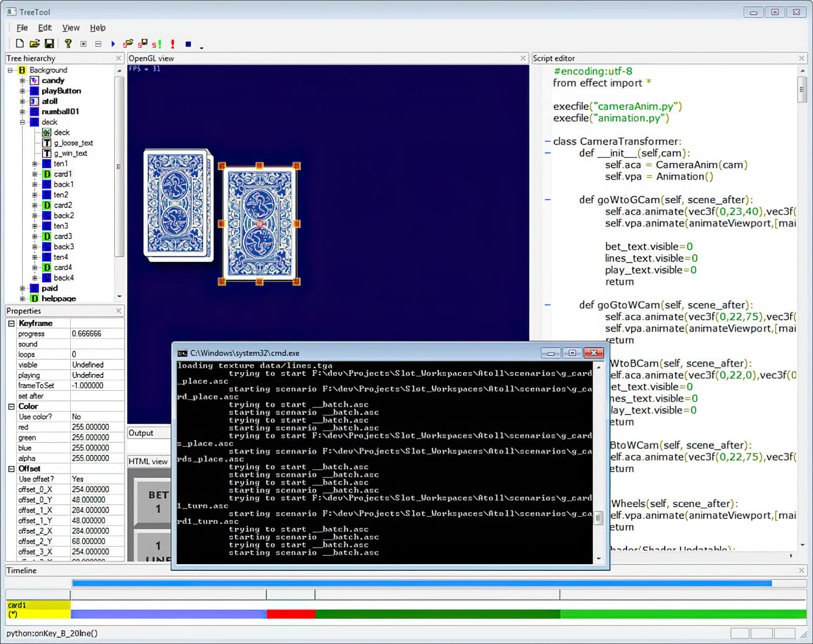Expand the card1 tree node

[x=34, y=174]
